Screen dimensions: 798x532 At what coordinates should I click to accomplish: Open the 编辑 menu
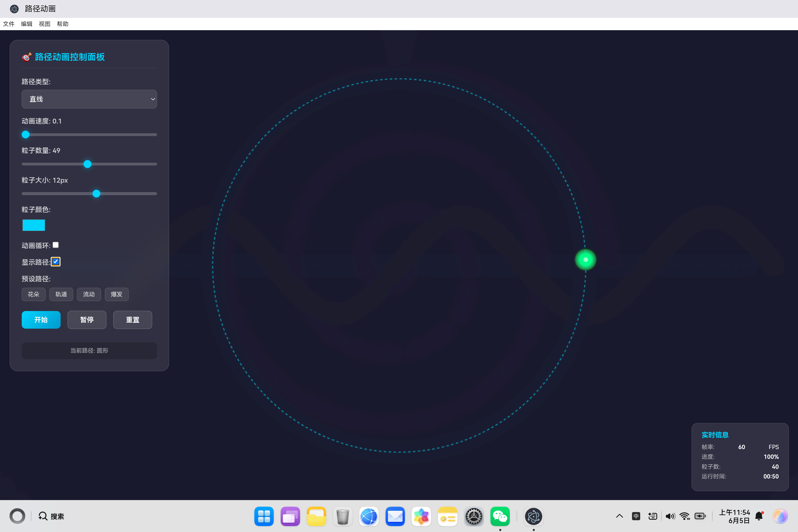pos(27,24)
